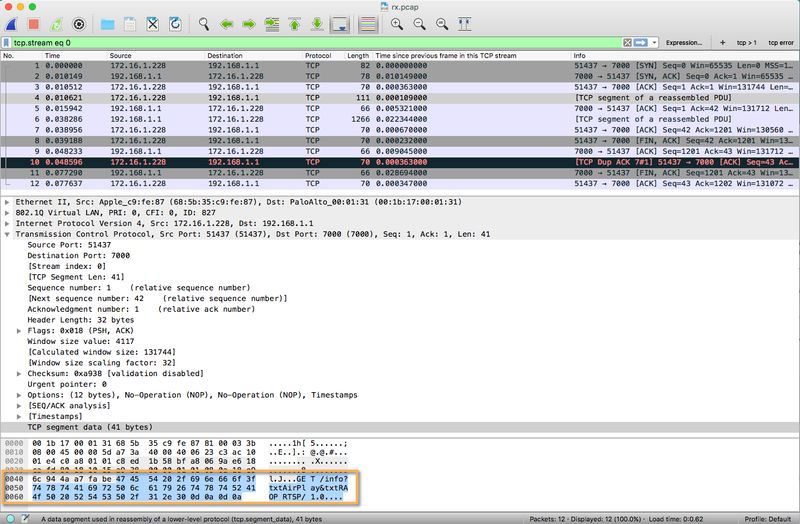Image resolution: width=800 pixels, height=524 pixels.
Task: Go to the previous packet with back arrow
Action: pyautogui.click(x=227, y=22)
